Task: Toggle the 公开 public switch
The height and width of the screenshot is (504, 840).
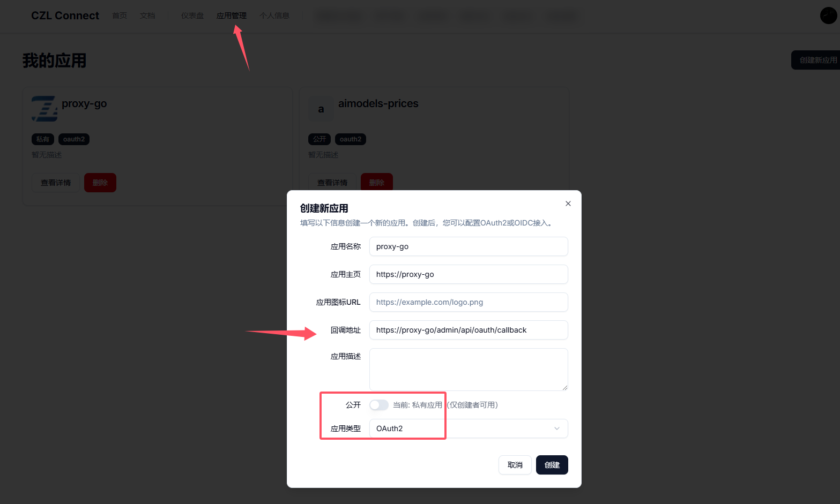Action: [x=379, y=405]
